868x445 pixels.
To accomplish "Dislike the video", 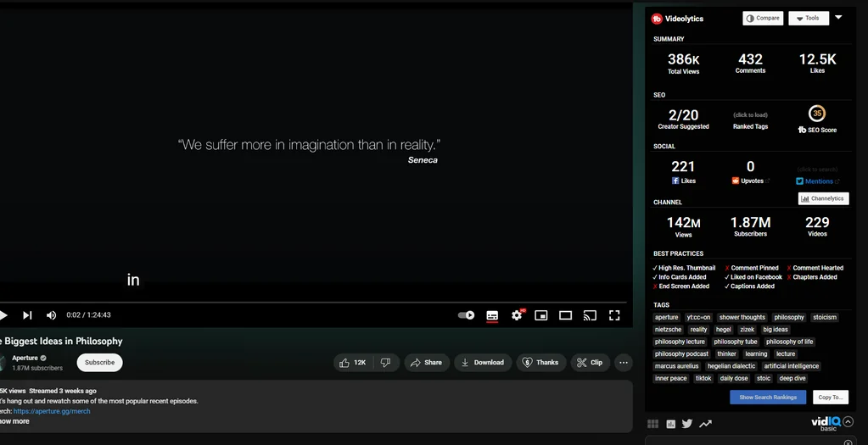I will pyautogui.click(x=386, y=363).
